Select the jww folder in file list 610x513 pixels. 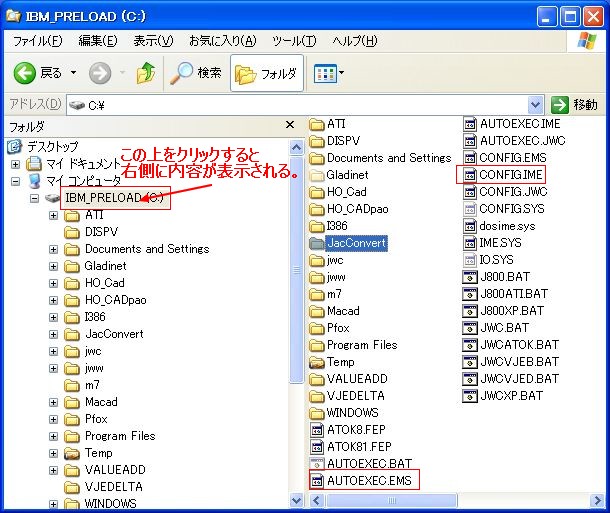tap(336, 277)
